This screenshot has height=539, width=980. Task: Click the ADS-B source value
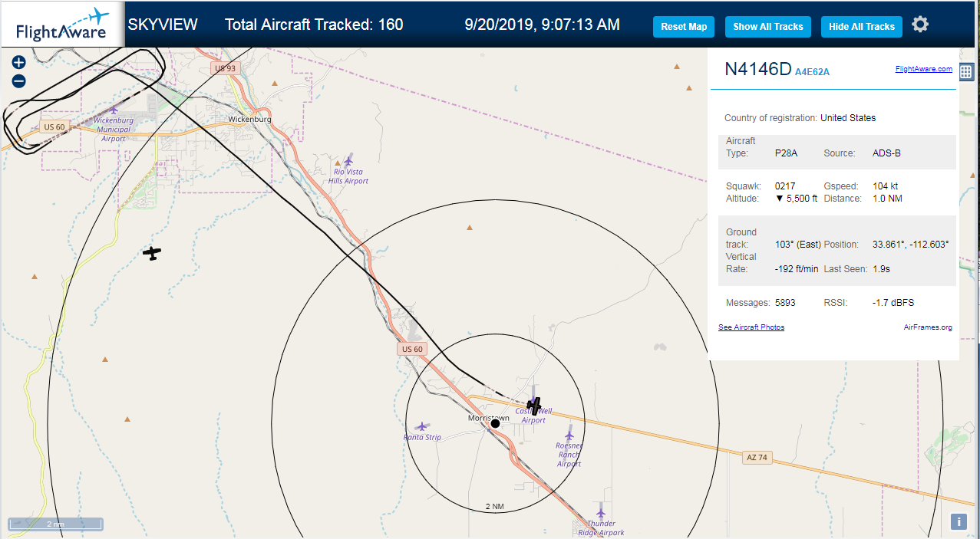tap(887, 153)
